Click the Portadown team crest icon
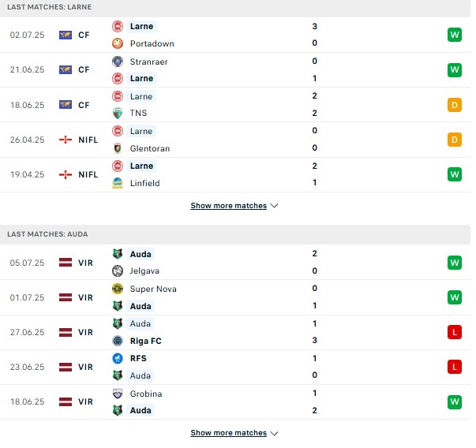The height and width of the screenshot is (448, 476). click(118, 43)
